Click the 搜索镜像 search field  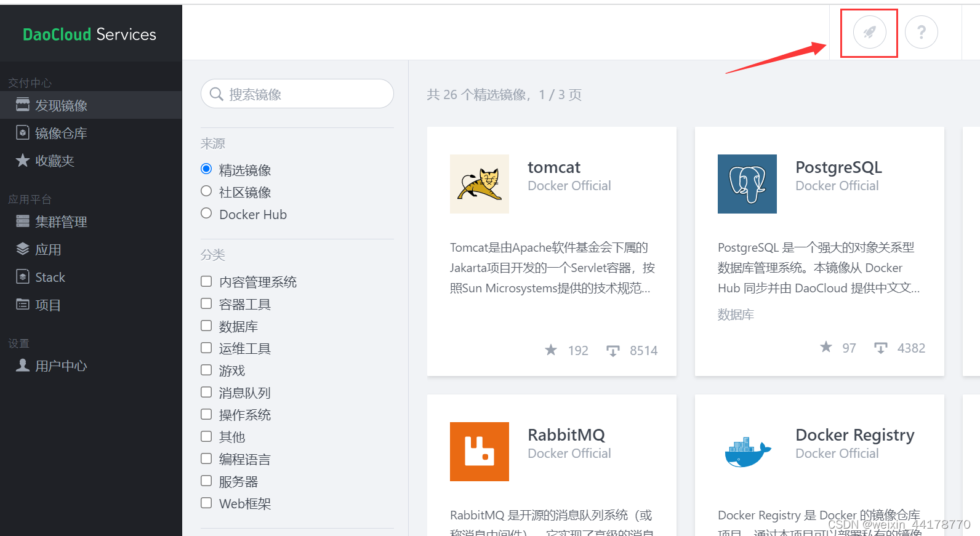(x=297, y=94)
